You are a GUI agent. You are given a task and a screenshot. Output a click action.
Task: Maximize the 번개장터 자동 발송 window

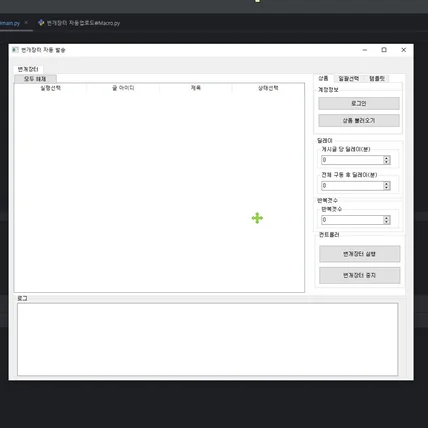(384, 50)
